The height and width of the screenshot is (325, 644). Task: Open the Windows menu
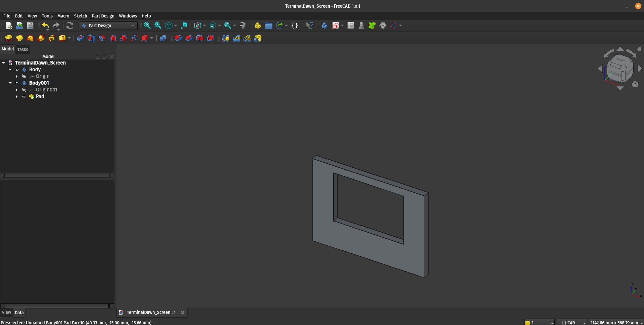click(128, 16)
